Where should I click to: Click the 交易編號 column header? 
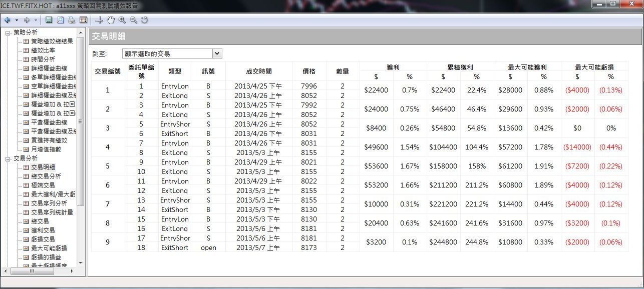click(108, 71)
